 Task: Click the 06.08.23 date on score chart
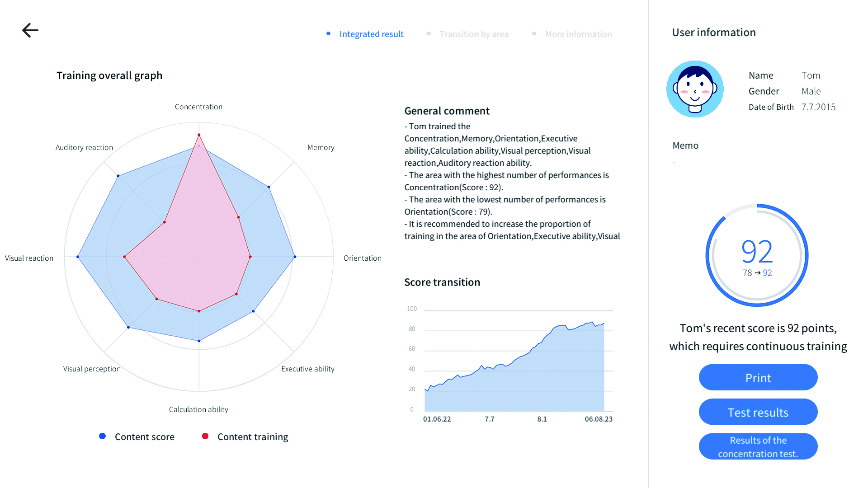tap(599, 419)
